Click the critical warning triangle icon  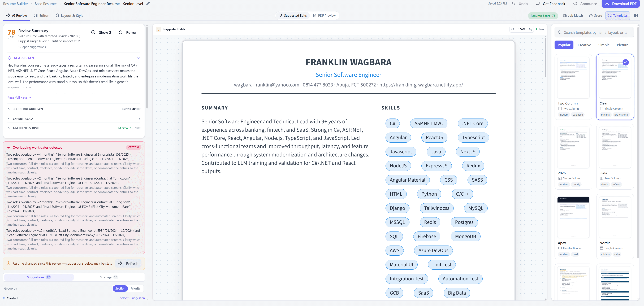point(8,147)
